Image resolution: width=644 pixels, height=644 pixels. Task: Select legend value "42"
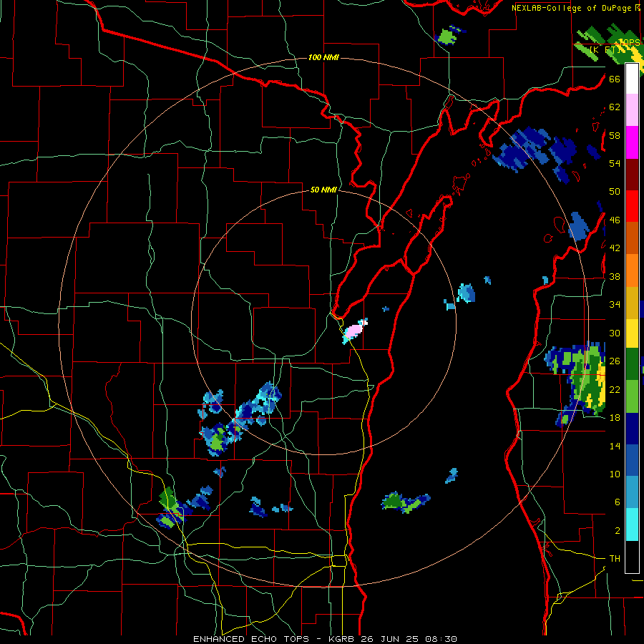[x=615, y=248]
